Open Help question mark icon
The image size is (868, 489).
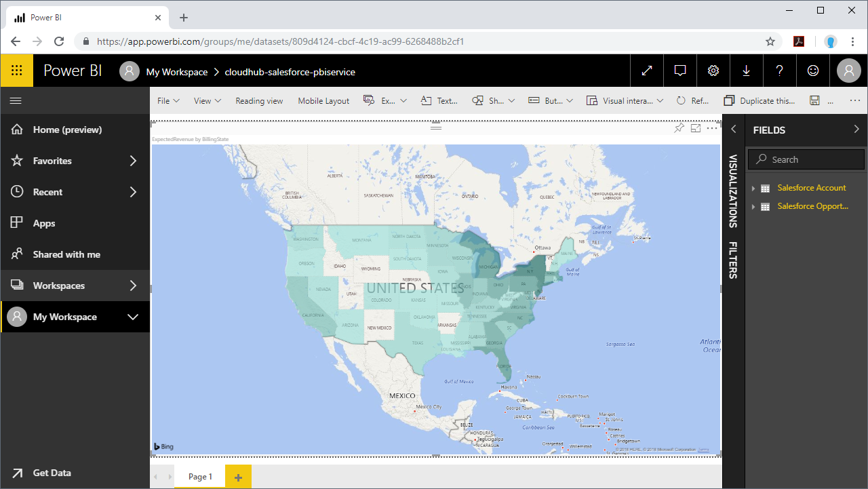click(x=780, y=71)
